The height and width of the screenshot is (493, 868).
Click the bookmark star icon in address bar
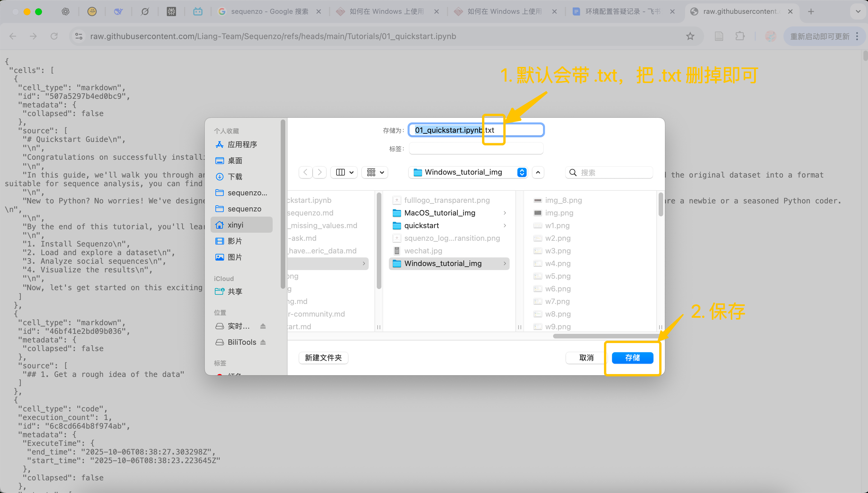[x=690, y=36]
